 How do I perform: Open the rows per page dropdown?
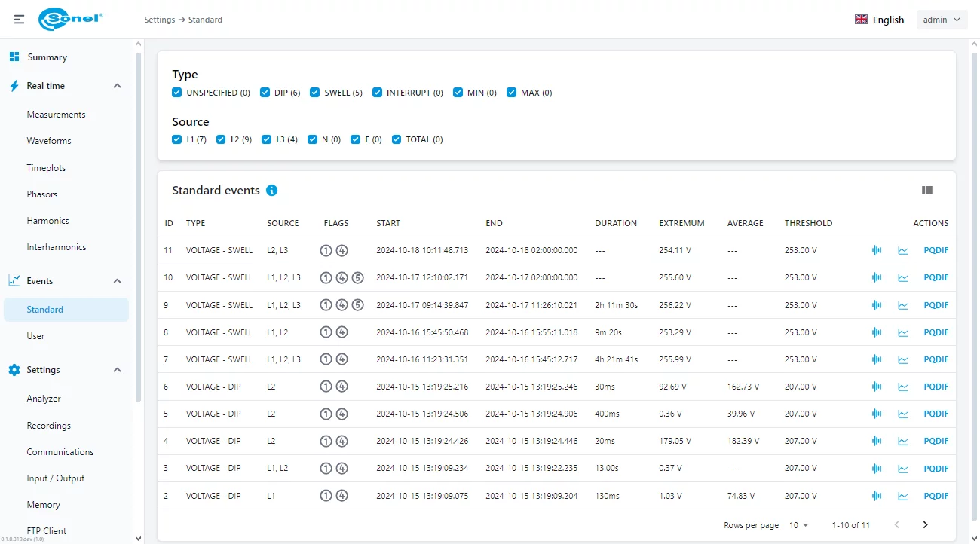pyautogui.click(x=798, y=525)
